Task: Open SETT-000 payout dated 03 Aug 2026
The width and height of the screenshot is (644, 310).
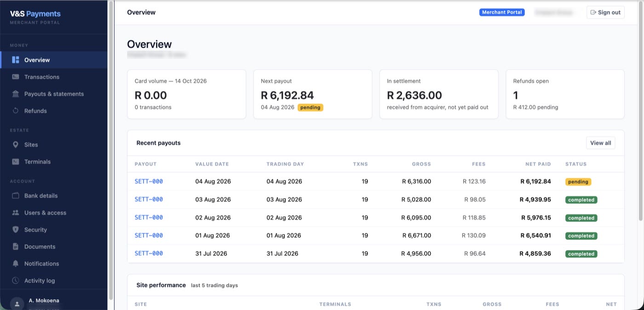Action: click(x=149, y=199)
